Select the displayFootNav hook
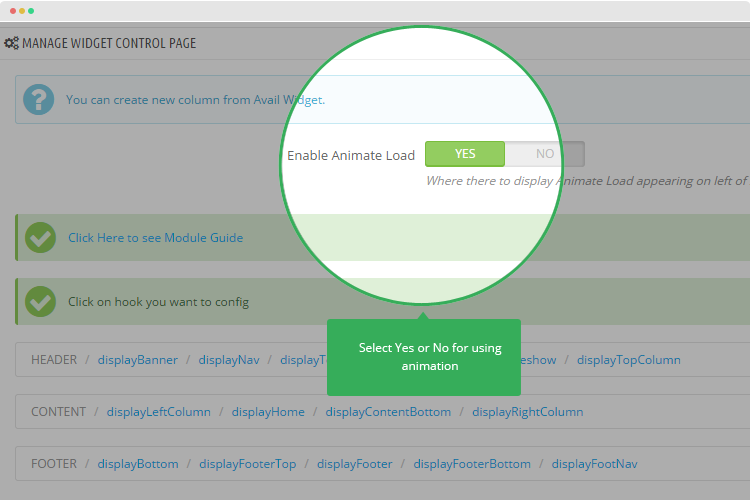Screen dimensions: 750x500 point(594,464)
